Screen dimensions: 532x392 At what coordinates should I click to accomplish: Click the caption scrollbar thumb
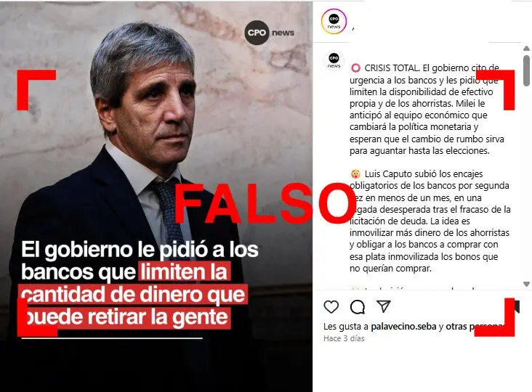point(526,70)
